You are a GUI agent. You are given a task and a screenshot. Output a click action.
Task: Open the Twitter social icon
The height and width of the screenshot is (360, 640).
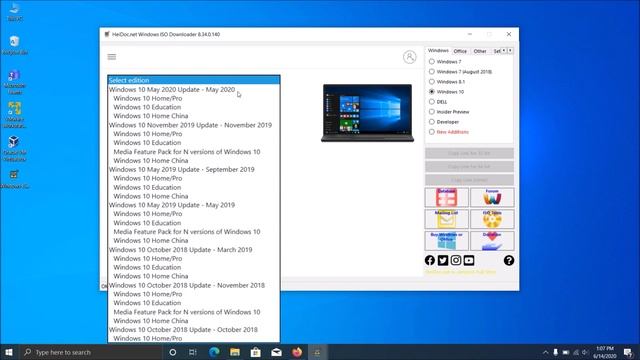click(x=443, y=260)
